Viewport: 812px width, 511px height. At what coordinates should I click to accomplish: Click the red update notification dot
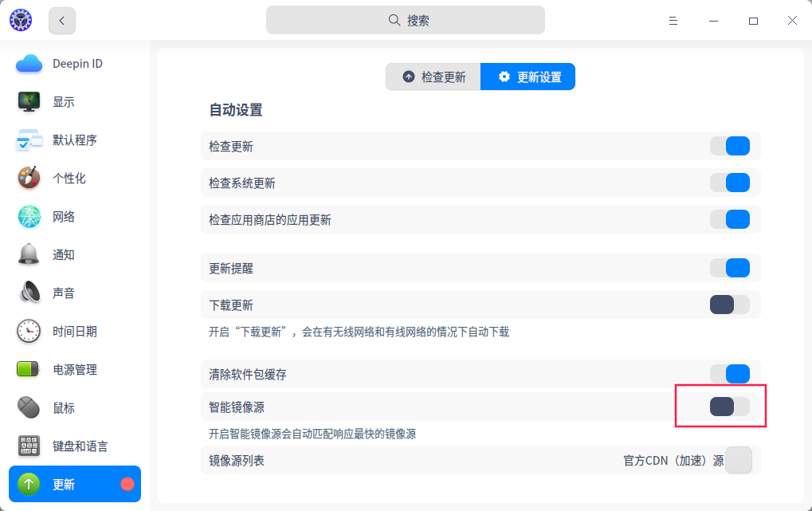pos(127,484)
